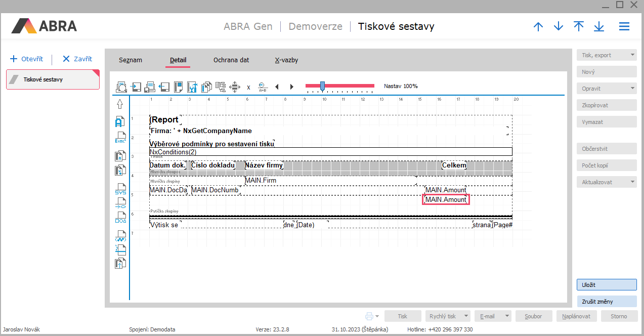Select the chart dots tool in palette
This screenshot has width=644, height=336.
click(x=120, y=236)
